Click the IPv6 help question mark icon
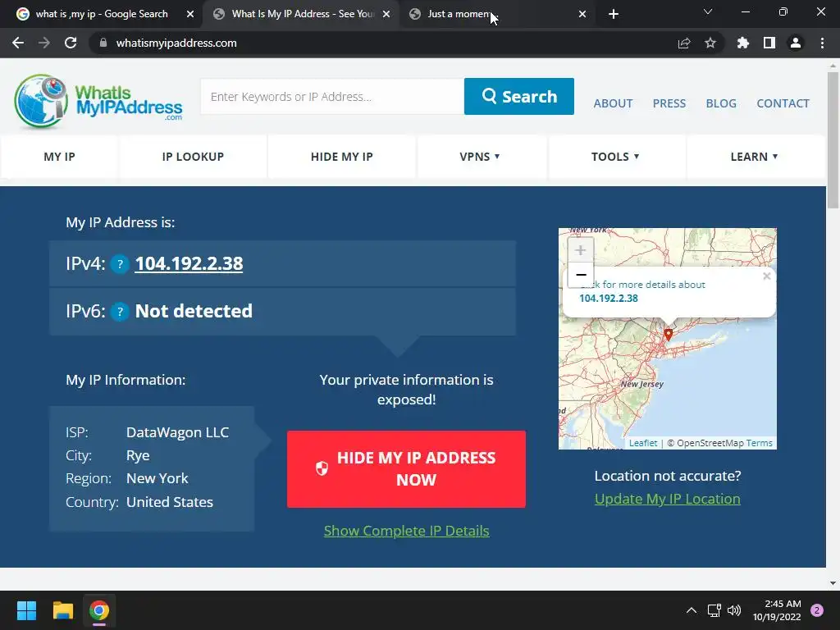Viewport: 840px width, 630px height. click(120, 311)
